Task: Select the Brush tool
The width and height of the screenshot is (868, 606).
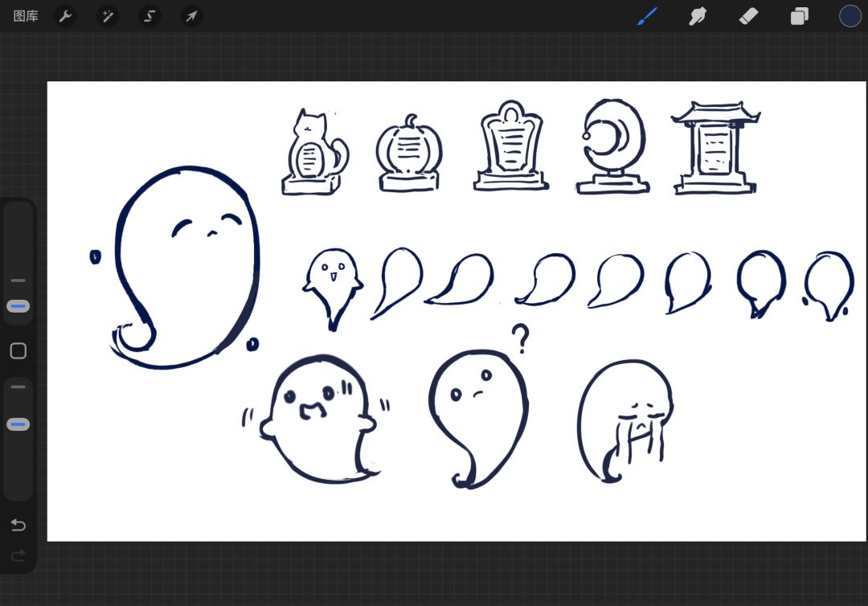Action: [647, 16]
